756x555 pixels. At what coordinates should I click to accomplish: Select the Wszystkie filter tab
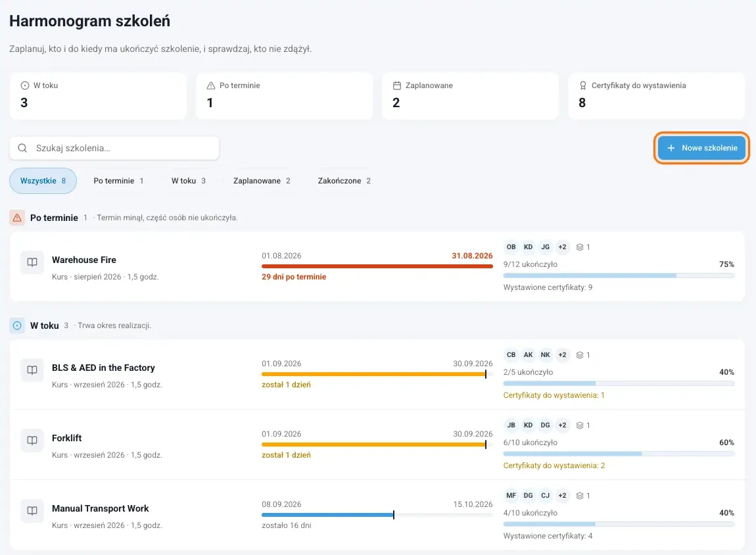click(x=43, y=181)
